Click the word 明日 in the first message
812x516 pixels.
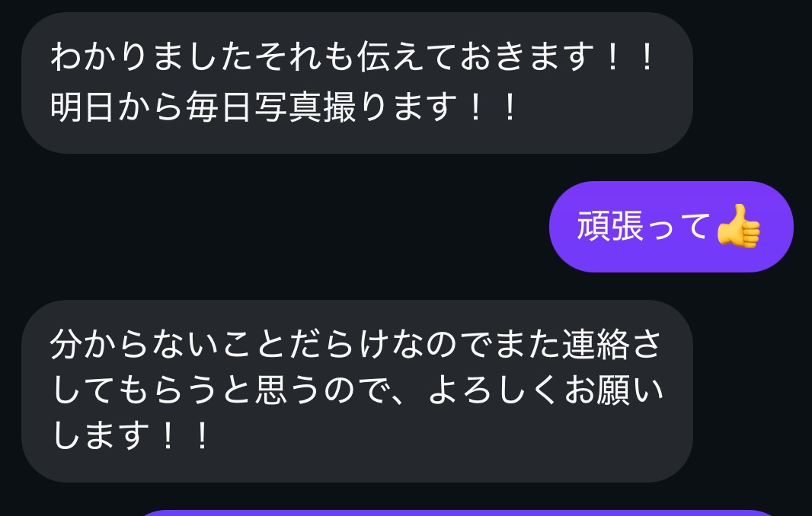coord(83,107)
